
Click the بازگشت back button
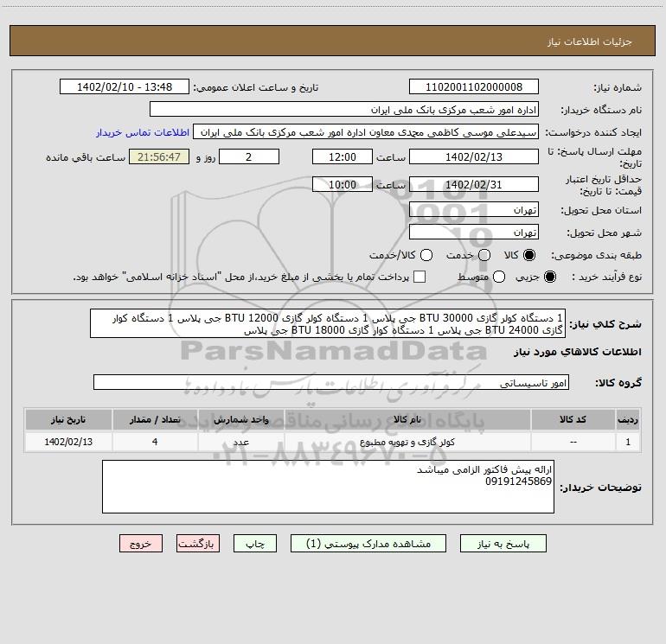[x=198, y=544]
